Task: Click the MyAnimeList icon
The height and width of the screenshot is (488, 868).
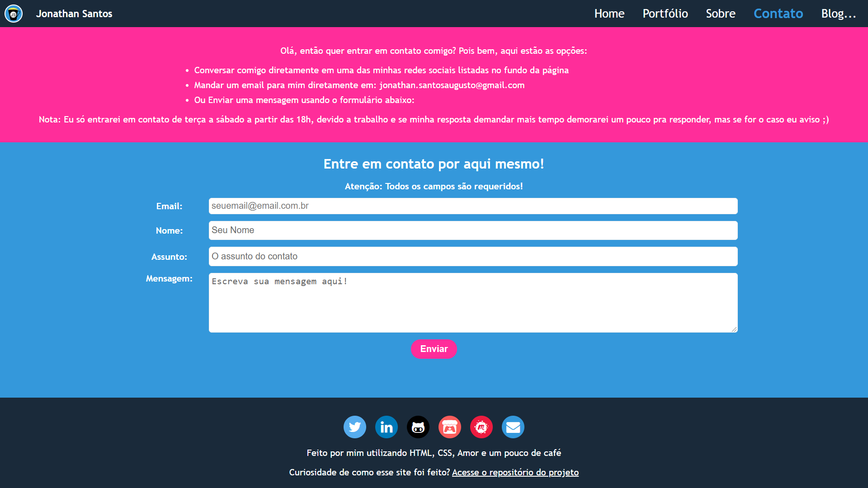Action: tap(481, 427)
